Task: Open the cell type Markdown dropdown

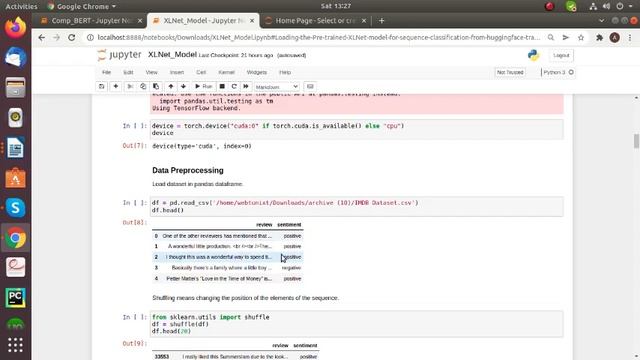Action: [x=276, y=87]
